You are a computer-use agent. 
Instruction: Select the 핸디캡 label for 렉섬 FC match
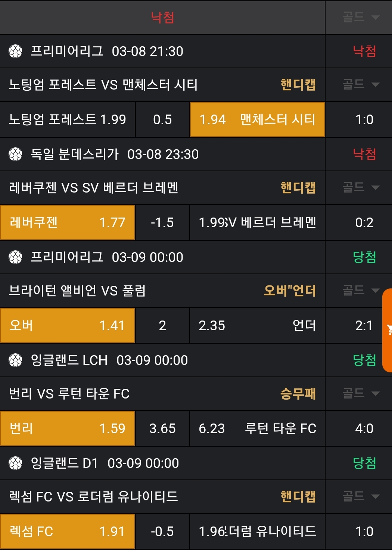click(298, 496)
